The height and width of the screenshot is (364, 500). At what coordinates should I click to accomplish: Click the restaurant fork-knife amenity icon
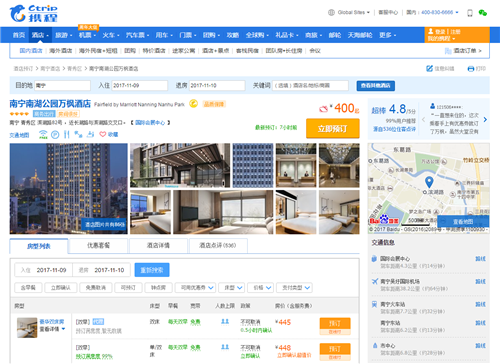pyautogui.click(x=67, y=134)
